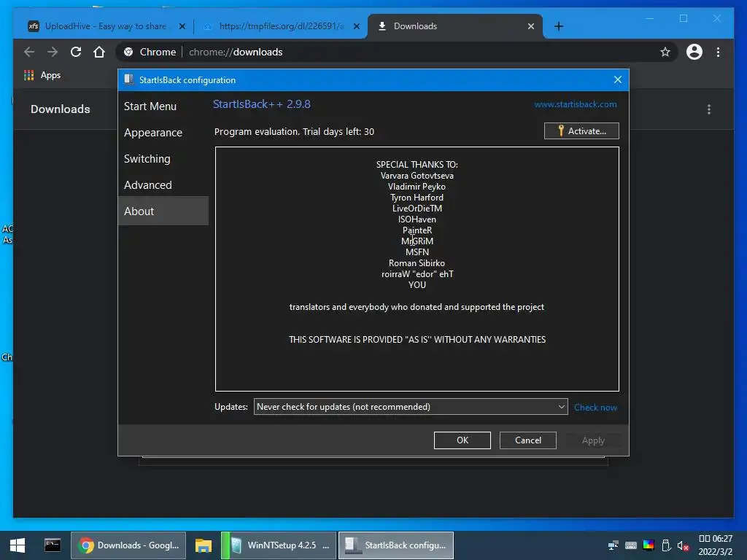Click the site info Chrome icon in address bar
The image size is (747, 560).
(x=128, y=52)
